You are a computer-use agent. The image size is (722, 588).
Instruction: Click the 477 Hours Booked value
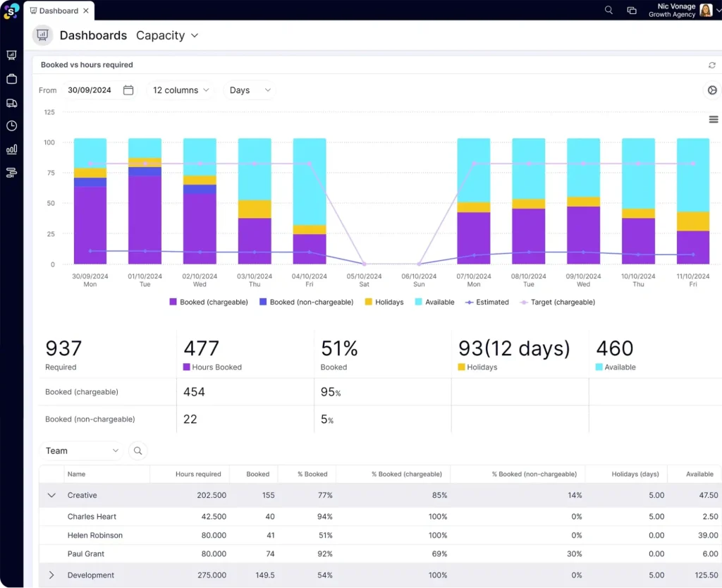click(x=201, y=348)
